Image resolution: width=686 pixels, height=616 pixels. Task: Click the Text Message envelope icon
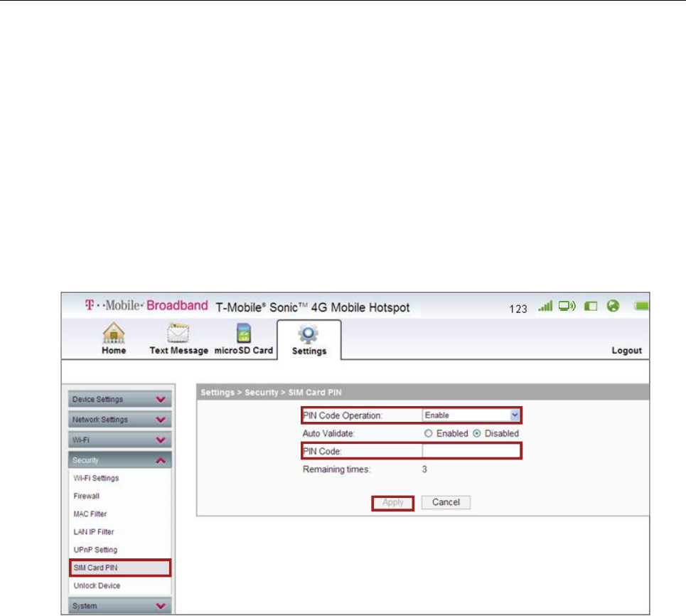(x=178, y=334)
